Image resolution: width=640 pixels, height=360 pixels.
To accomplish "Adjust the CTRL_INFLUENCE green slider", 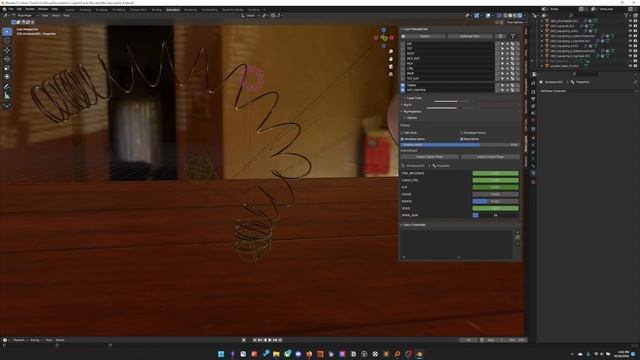I will point(496,173).
